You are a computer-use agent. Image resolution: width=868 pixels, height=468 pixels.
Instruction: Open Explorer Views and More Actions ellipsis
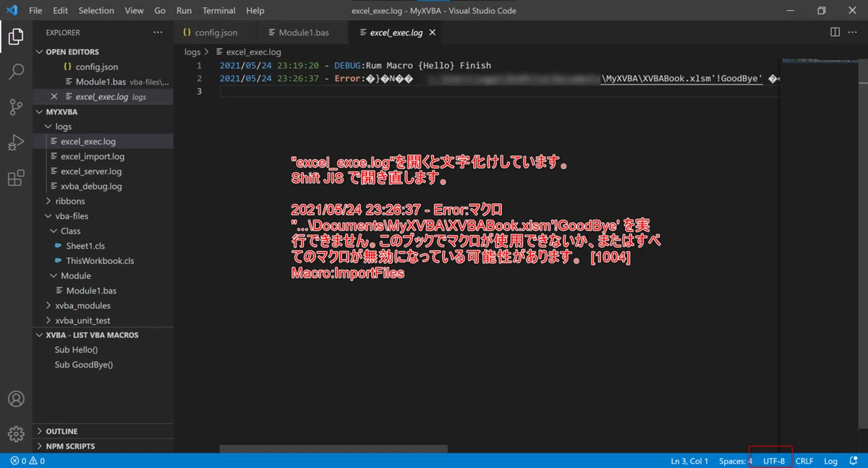pos(158,33)
